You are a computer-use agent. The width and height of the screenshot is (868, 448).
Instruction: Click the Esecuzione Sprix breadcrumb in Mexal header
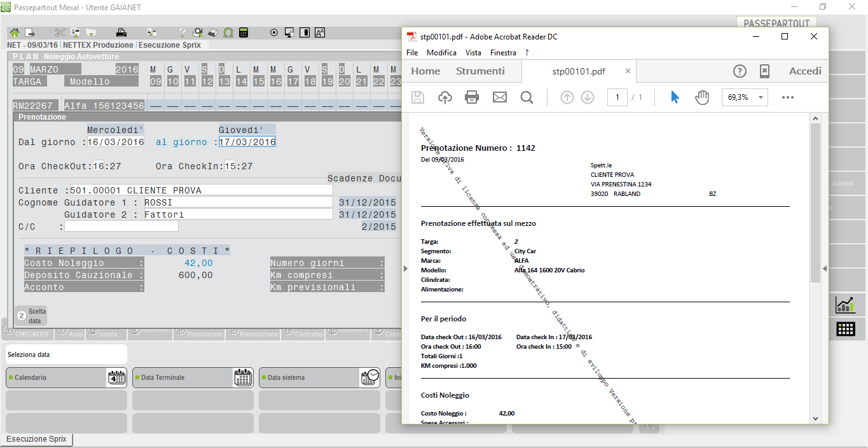pyautogui.click(x=169, y=45)
